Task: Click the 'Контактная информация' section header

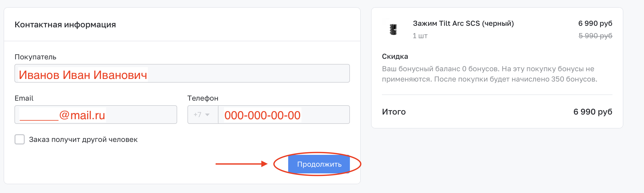Action: click(65, 25)
